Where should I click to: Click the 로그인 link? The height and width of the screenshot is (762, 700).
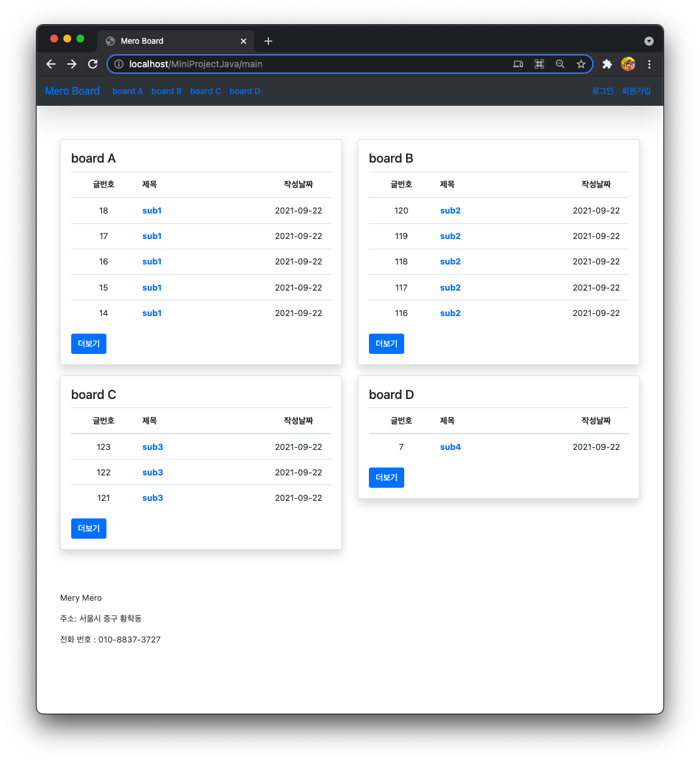pyautogui.click(x=602, y=91)
